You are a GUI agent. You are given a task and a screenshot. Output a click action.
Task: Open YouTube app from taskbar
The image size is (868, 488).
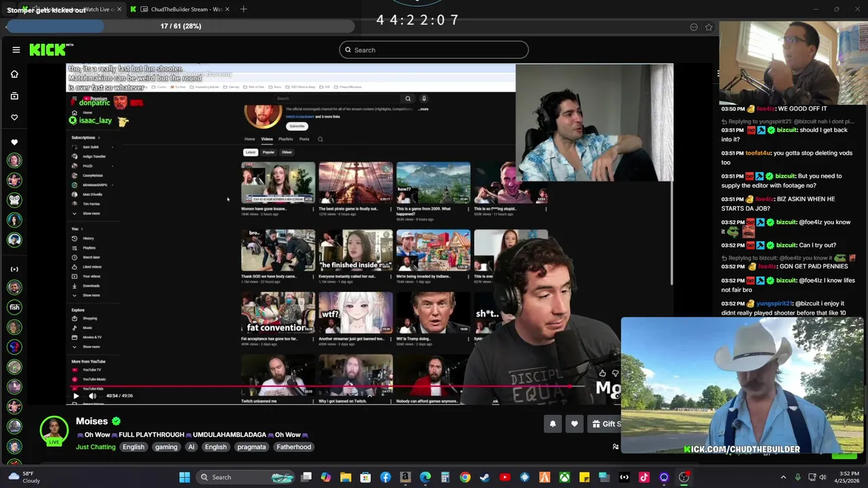[505, 477]
